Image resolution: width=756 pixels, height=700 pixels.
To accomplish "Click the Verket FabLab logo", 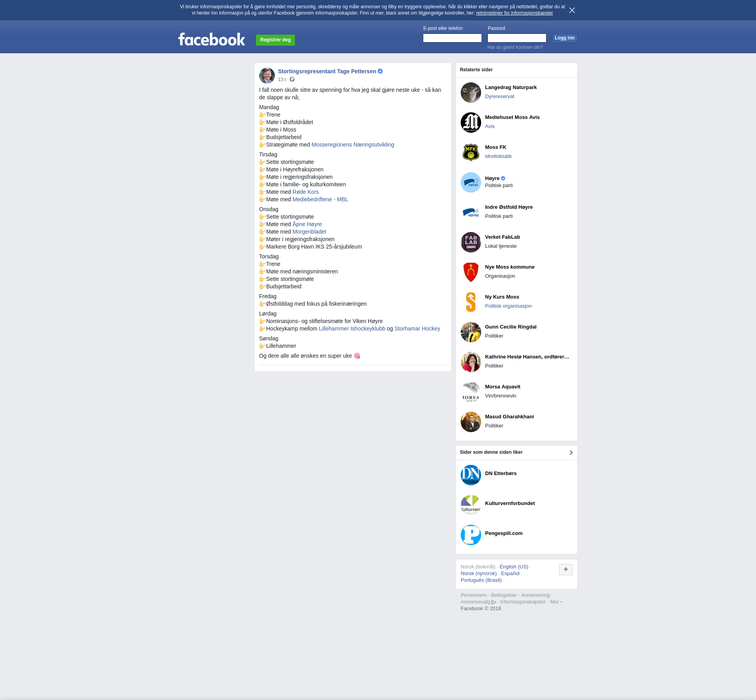I will [471, 242].
